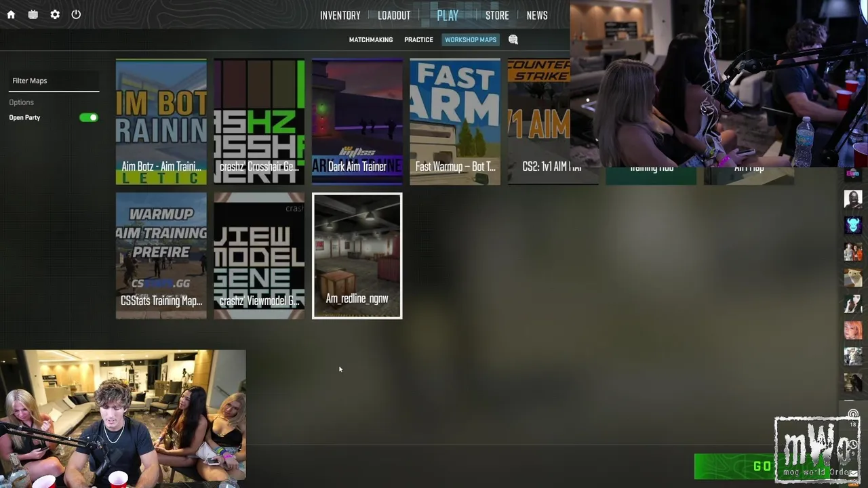868x488 pixels.
Task: Select the Fast Warmup Bot map
Action: tap(455, 121)
